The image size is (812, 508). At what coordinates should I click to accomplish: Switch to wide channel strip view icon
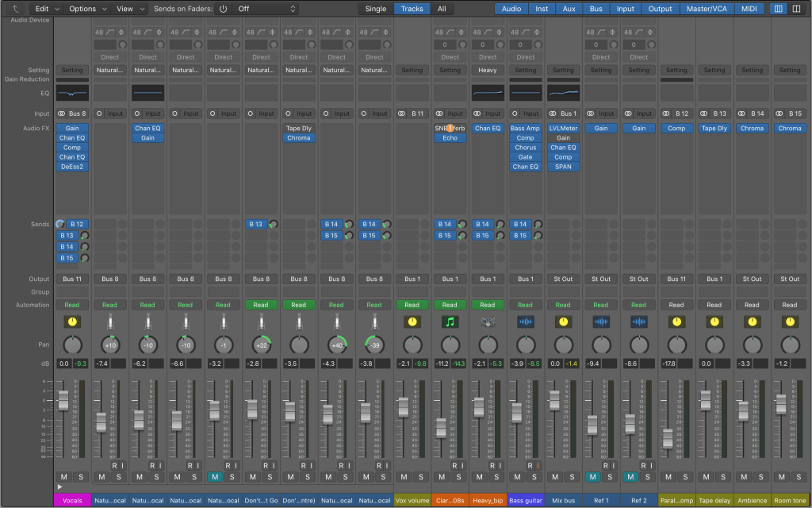[795, 9]
